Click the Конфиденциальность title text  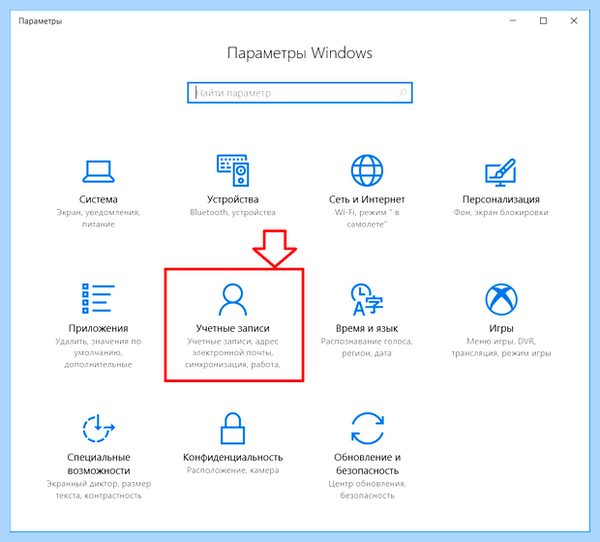(x=233, y=457)
